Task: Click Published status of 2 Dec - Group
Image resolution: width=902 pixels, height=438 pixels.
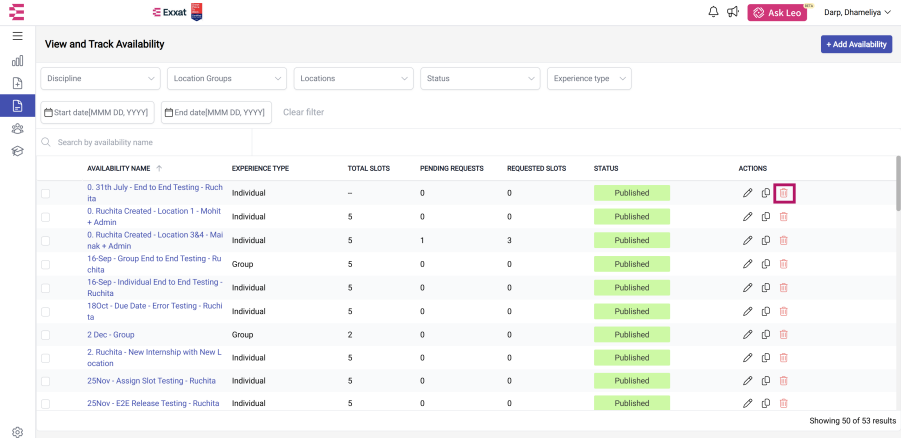Action: point(632,334)
